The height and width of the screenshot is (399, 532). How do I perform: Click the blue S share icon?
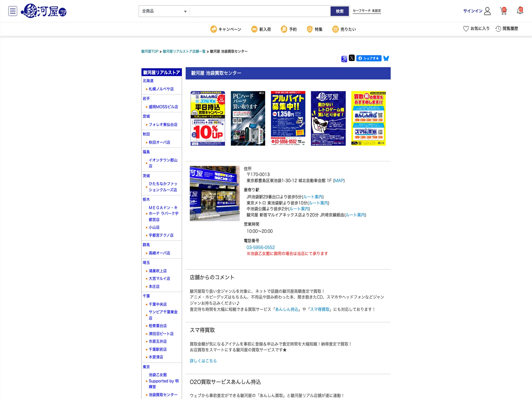click(344, 59)
